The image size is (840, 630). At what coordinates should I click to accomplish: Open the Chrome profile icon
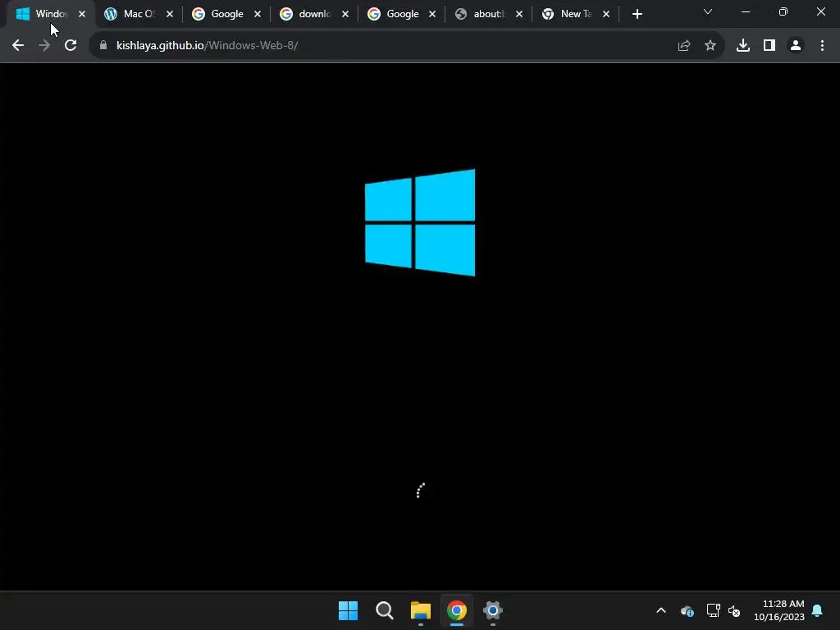796,46
